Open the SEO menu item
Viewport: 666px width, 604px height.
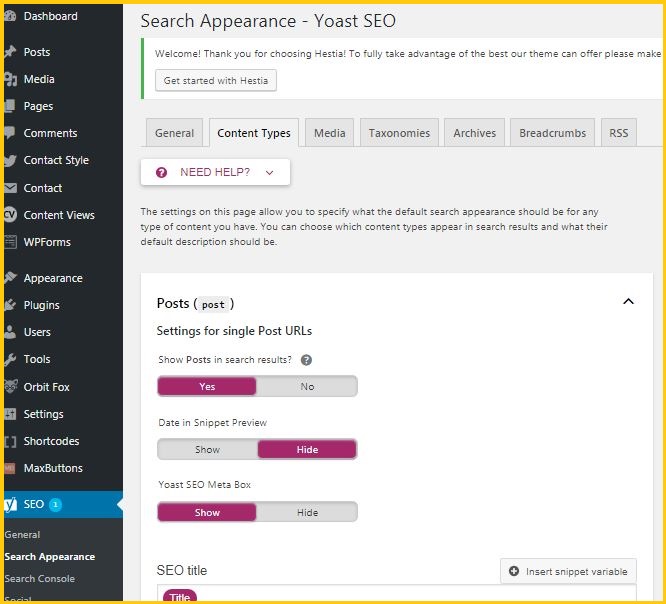(63, 504)
